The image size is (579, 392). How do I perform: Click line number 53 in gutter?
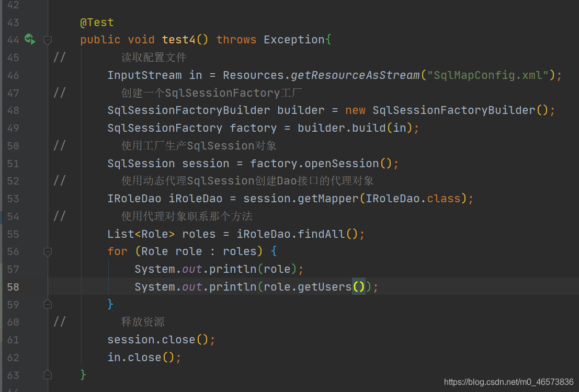point(13,199)
